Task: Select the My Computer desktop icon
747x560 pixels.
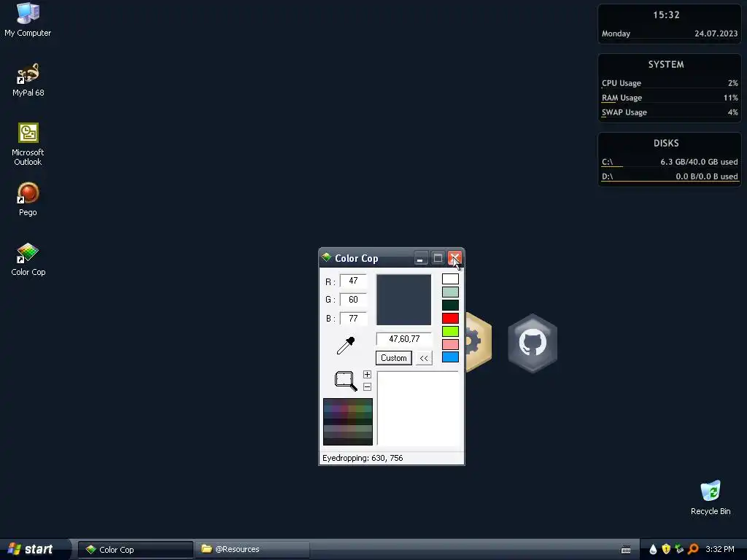Action: 28,20
